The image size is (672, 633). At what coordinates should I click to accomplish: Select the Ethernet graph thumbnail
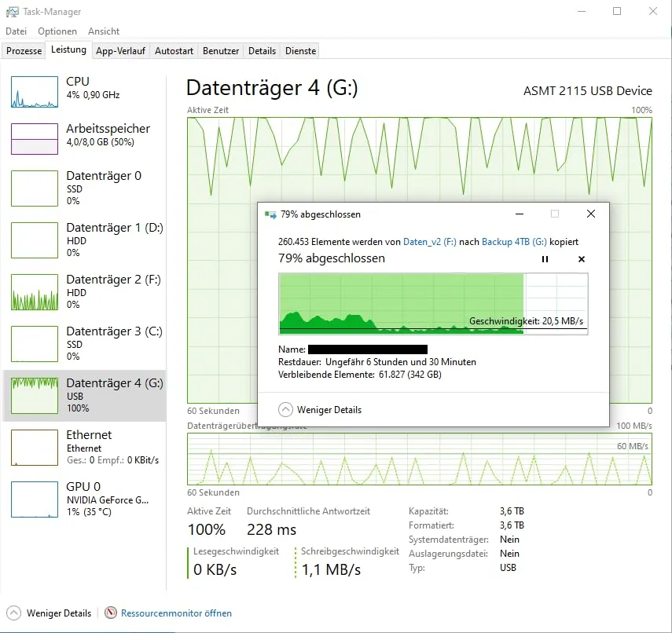point(35,448)
